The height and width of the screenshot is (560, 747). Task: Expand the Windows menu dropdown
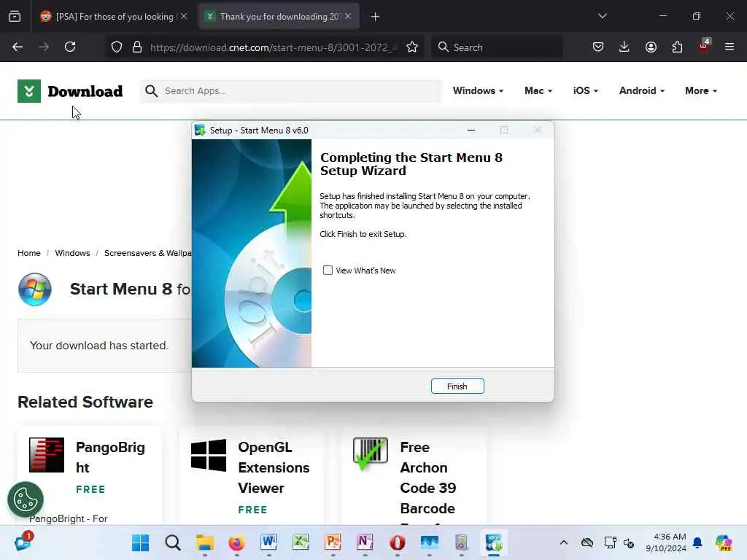pos(478,90)
